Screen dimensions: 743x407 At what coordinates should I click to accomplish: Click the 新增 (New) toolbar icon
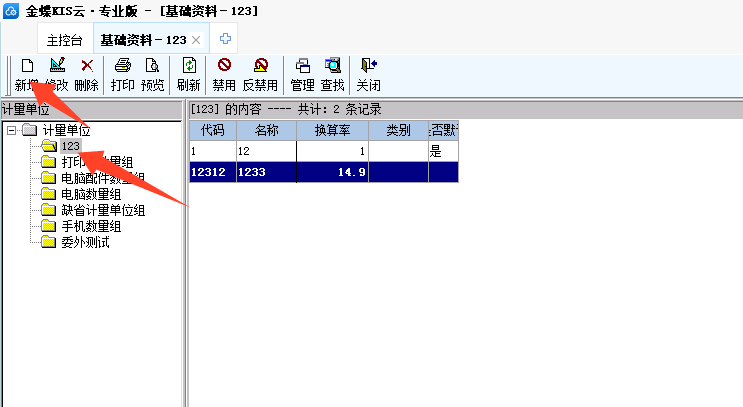point(27,66)
